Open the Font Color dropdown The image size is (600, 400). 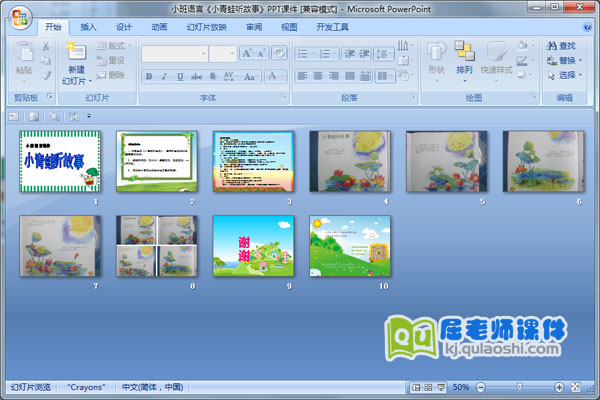pos(276,76)
